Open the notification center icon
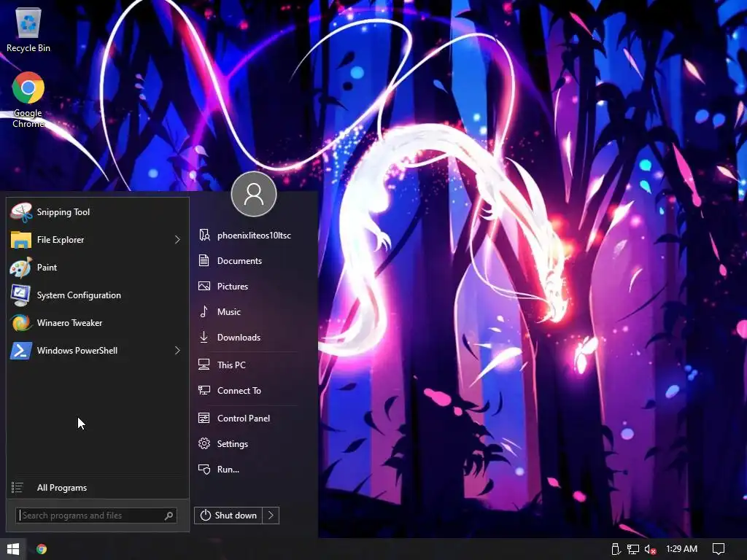 719,549
